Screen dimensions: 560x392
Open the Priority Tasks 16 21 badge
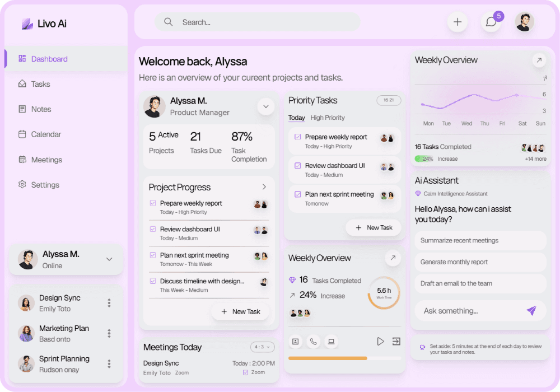(389, 100)
